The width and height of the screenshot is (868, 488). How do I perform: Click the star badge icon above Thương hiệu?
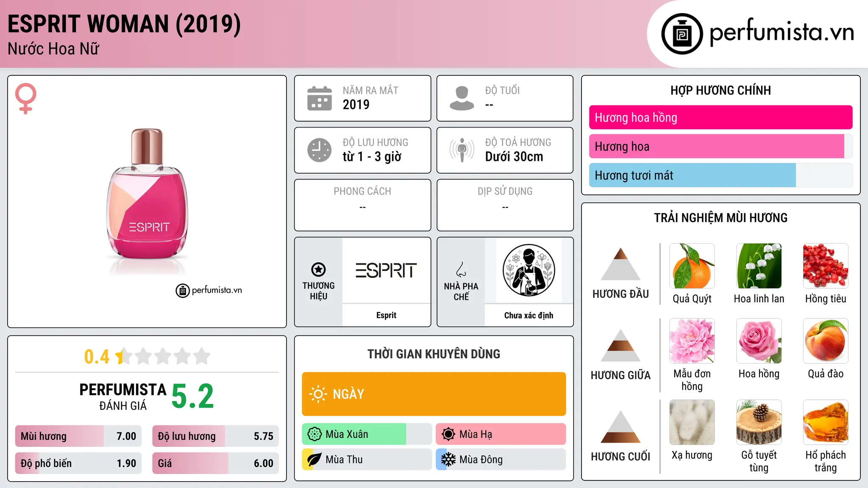(318, 269)
